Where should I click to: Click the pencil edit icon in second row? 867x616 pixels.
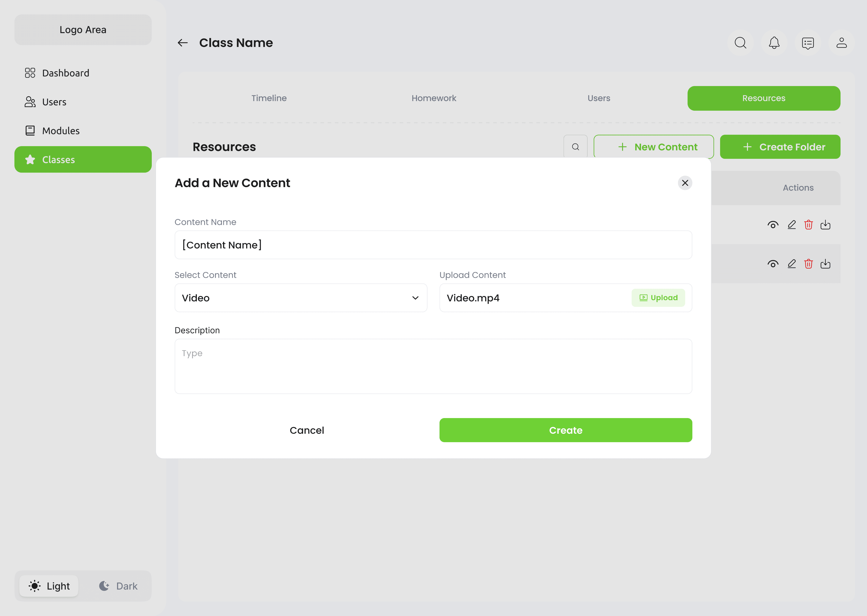tap(791, 264)
